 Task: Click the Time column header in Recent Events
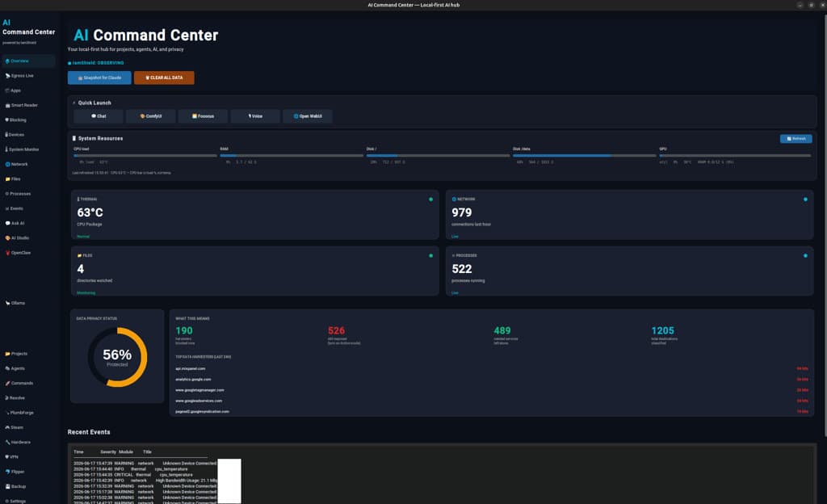[x=78, y=451]
